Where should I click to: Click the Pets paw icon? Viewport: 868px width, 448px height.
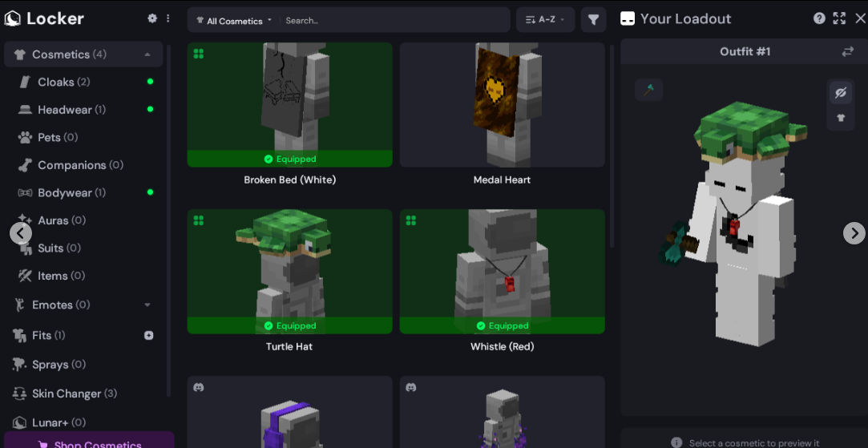[25, 137]
